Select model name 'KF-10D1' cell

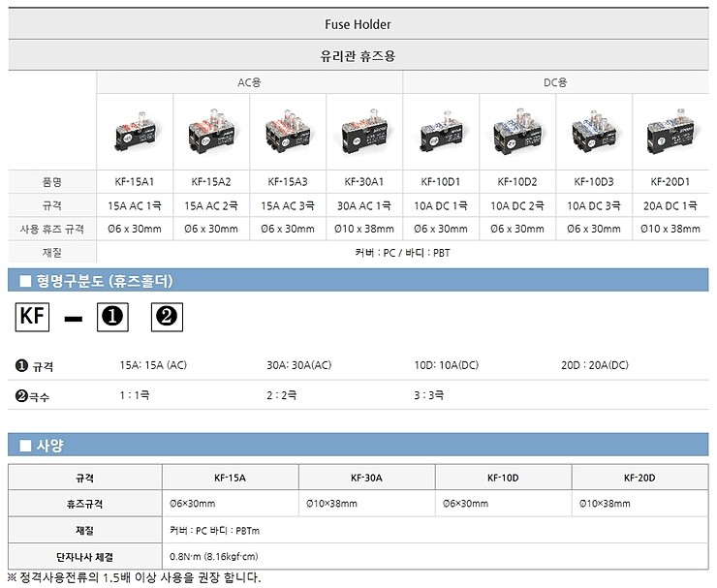441,182
